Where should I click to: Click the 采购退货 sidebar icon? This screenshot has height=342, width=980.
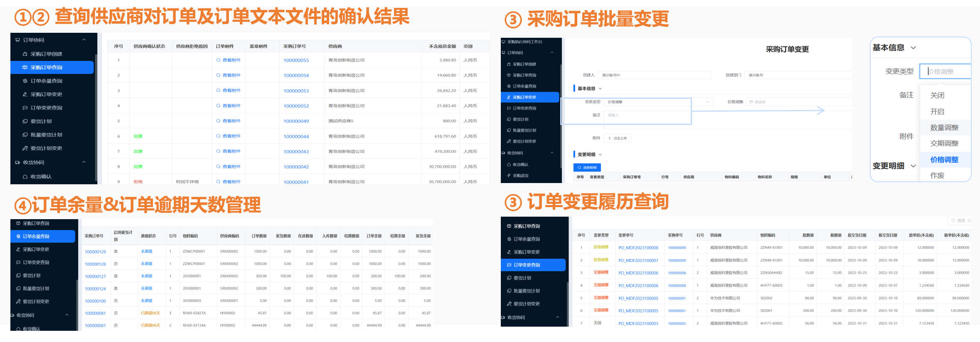coord(509,176)
